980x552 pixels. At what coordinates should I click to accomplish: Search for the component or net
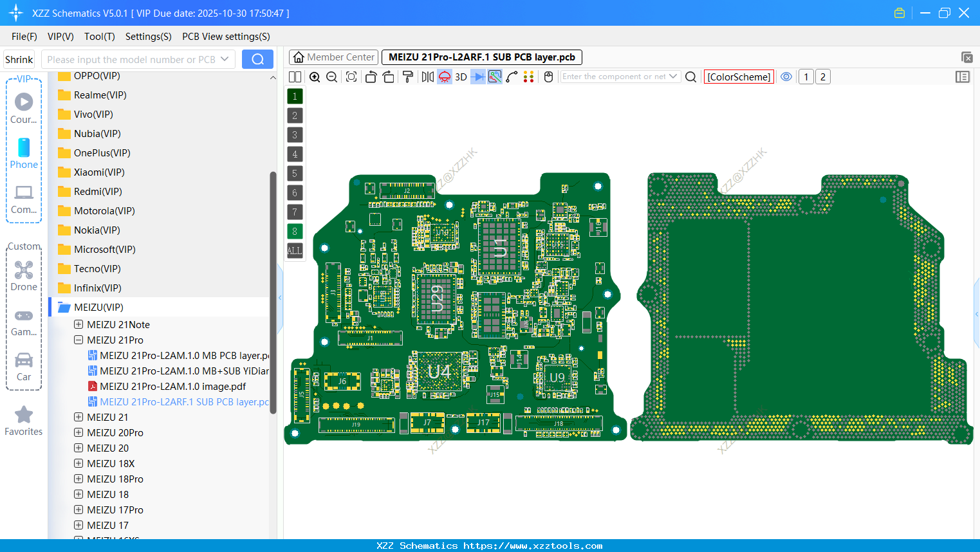(x=690, y=77)
